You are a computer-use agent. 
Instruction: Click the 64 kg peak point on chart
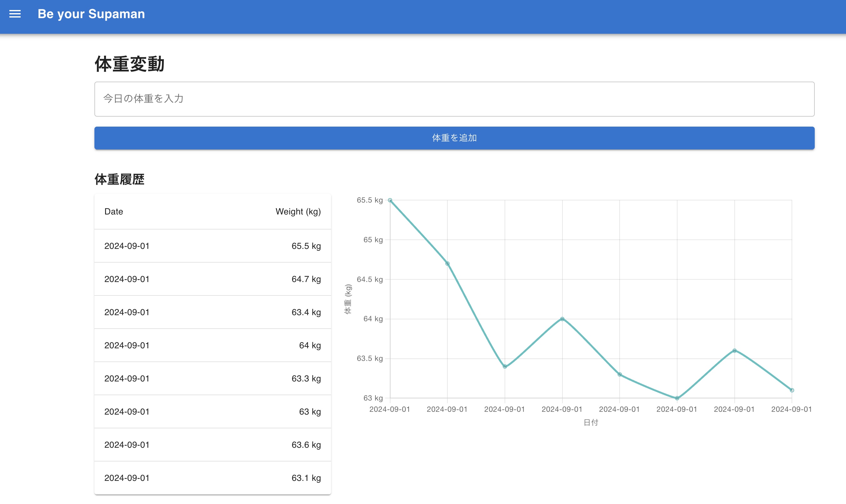coord(562,319)
